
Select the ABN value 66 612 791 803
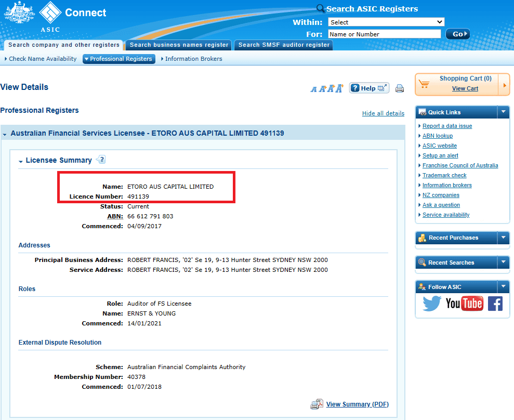150,216
